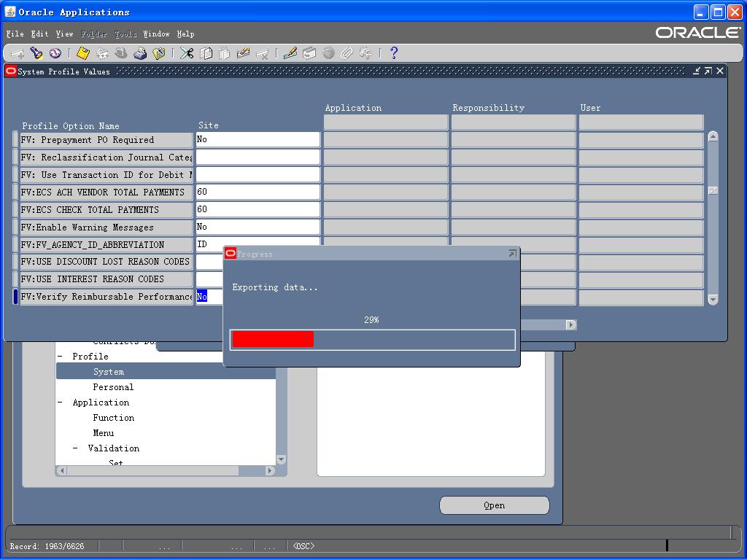
Task: Click the export progress bar at 29%
Action: [x=373, y=340]
